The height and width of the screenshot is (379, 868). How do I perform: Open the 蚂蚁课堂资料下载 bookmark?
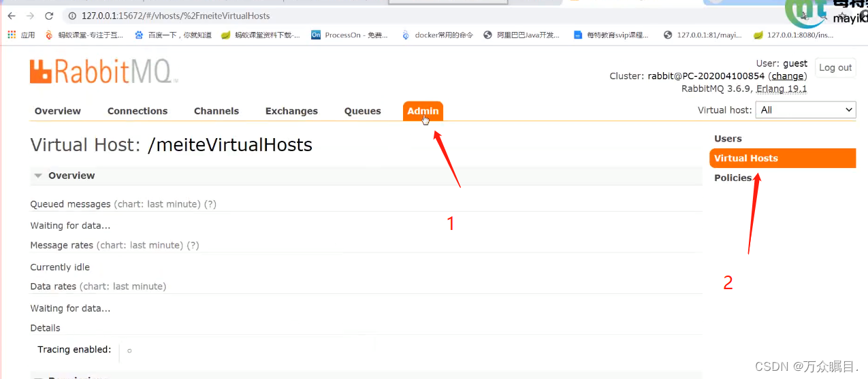pos(261,35)
